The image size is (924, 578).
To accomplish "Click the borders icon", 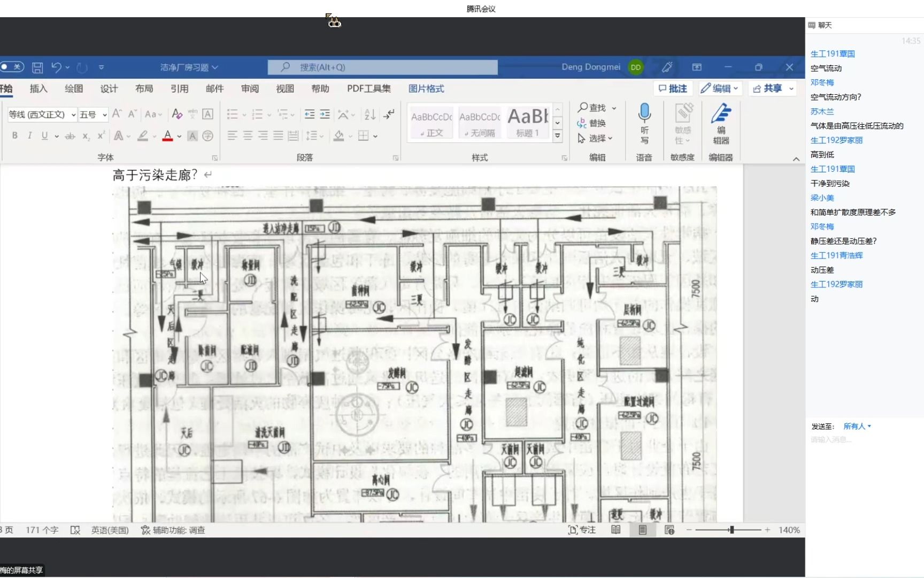I will 364,136.
